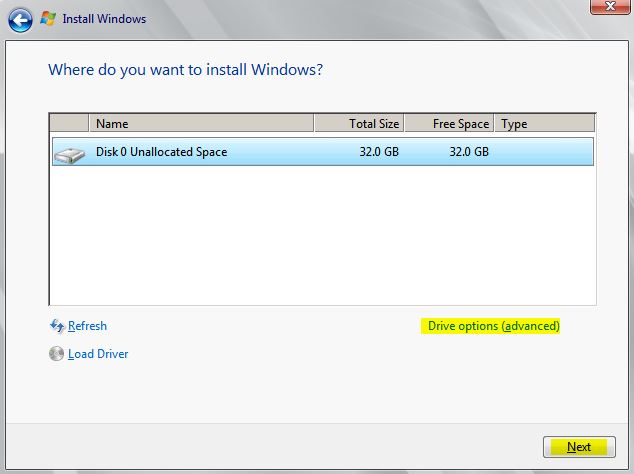The height and width of the screenshot is (474, 634).
Task: Open Drive options (advanced)
Action: click(494, 326)
